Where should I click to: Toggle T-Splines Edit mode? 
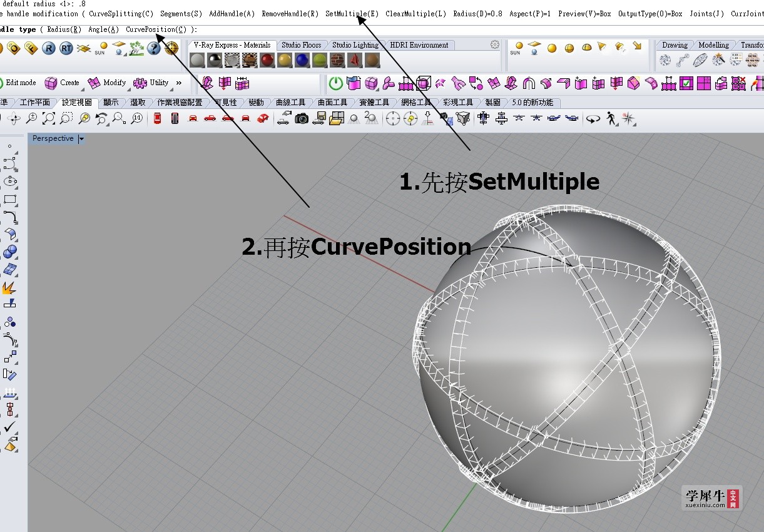point(17,83)
